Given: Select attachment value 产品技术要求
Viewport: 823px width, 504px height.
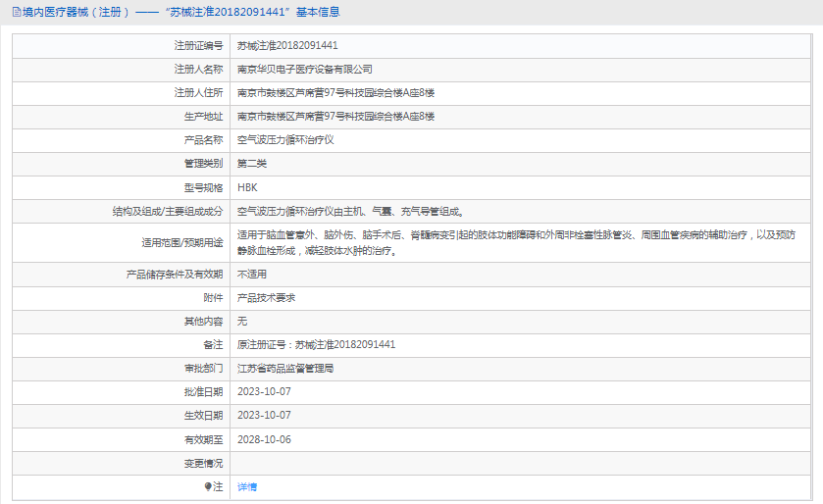Looking at the screenshot, I should point(266,298).
